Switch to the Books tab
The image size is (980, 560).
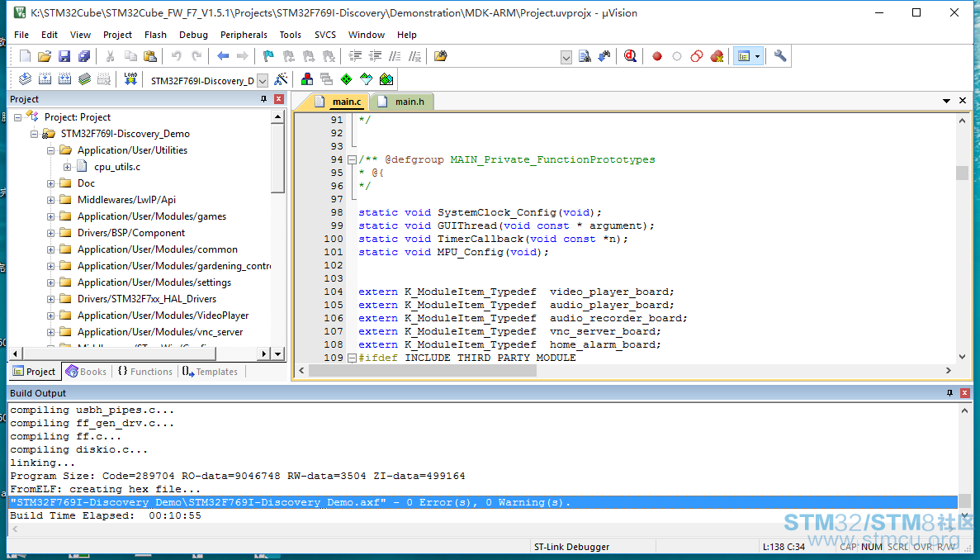tap(87, 371)
